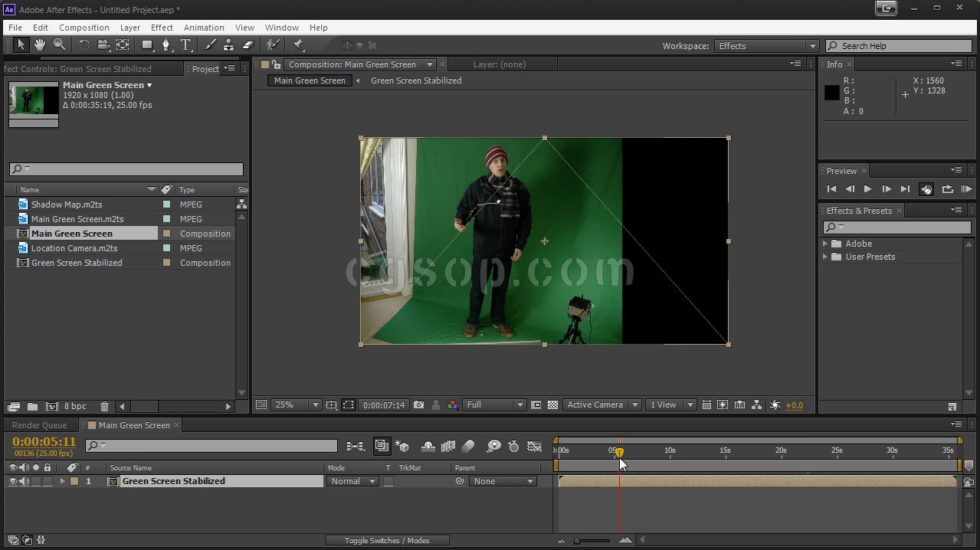Select the Roto Brush tool

tap(273, 45)
